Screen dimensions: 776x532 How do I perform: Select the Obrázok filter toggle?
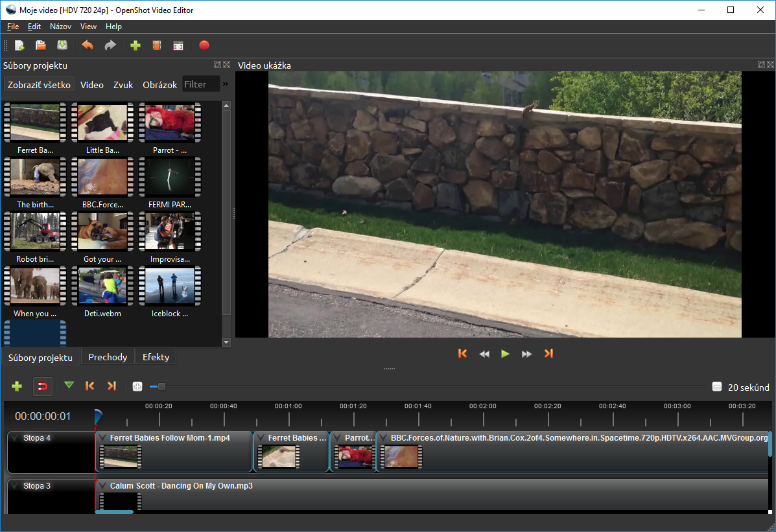point(159,85)
